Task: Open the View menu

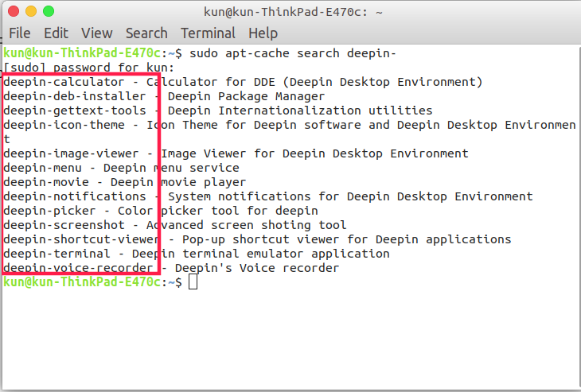Action: pos(97,33)
